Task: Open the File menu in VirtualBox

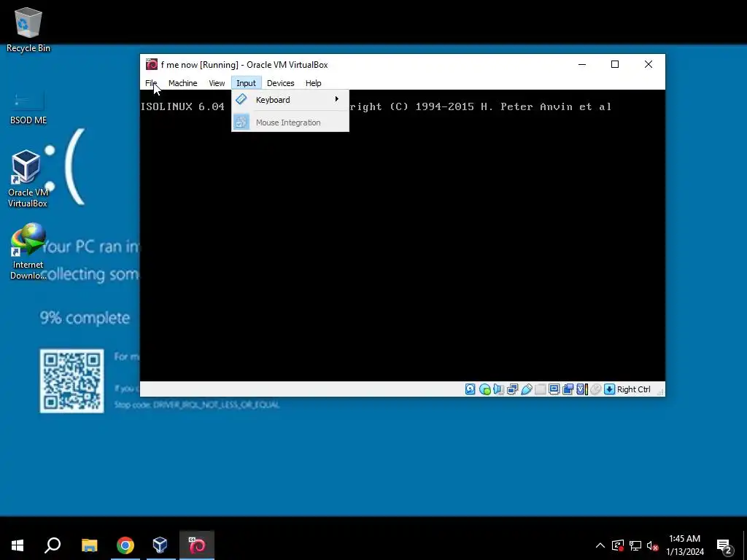Action: click(x=151, y=83)
